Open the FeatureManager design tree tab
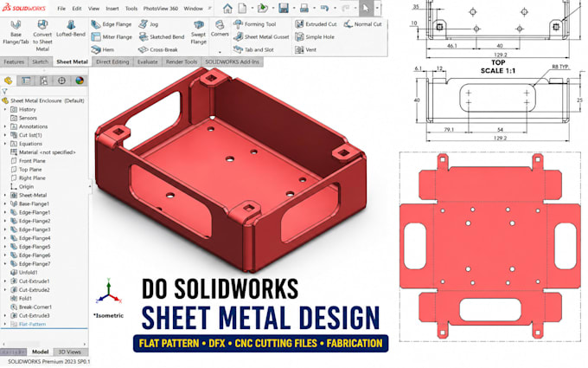 tap(9, 81)
